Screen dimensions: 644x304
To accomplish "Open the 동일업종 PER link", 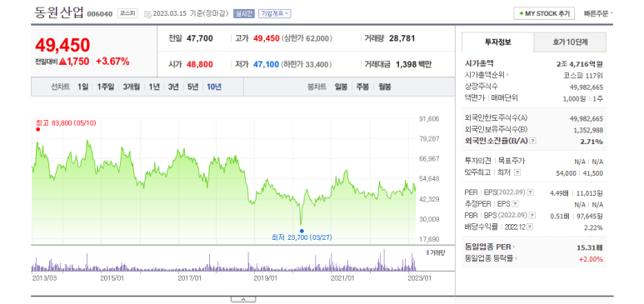I will (490, 247).
